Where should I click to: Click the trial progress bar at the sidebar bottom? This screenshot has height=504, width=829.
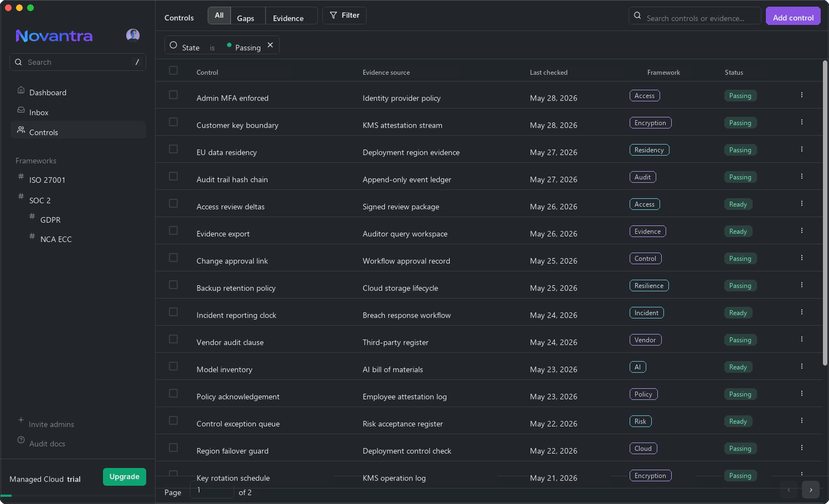(78, 496)
